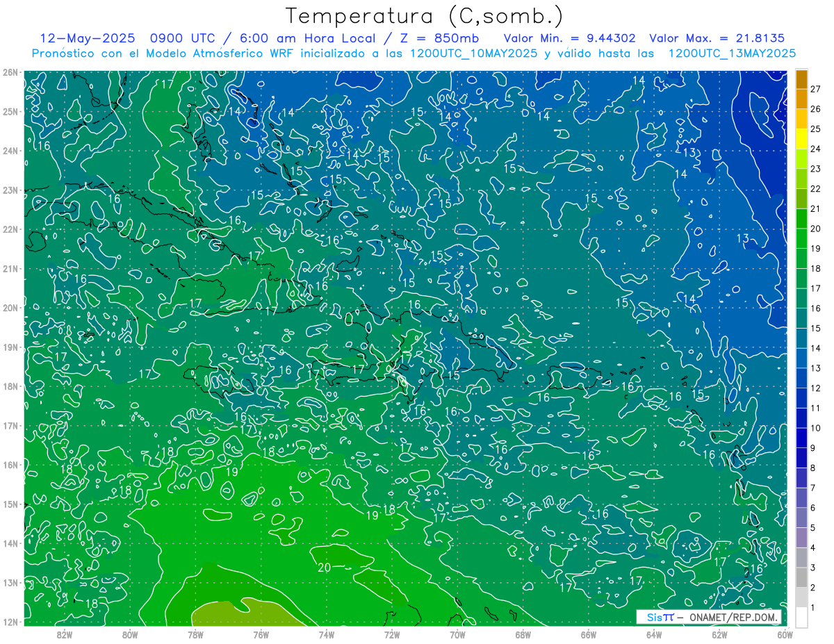Pick the purple swatch between 4 and 5
Screen dimensions: 834x644
point(801,538)
